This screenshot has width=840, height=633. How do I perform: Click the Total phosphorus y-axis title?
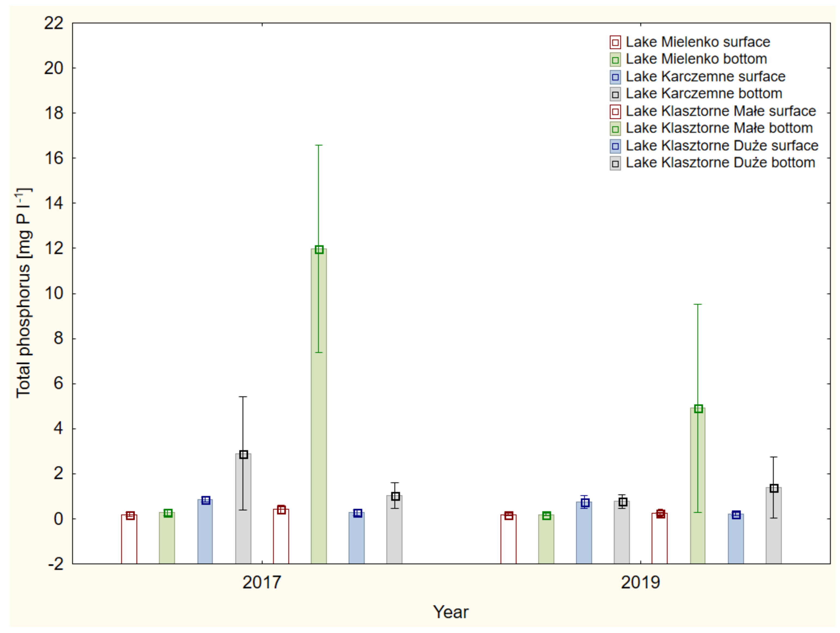[x=23, y=293]
